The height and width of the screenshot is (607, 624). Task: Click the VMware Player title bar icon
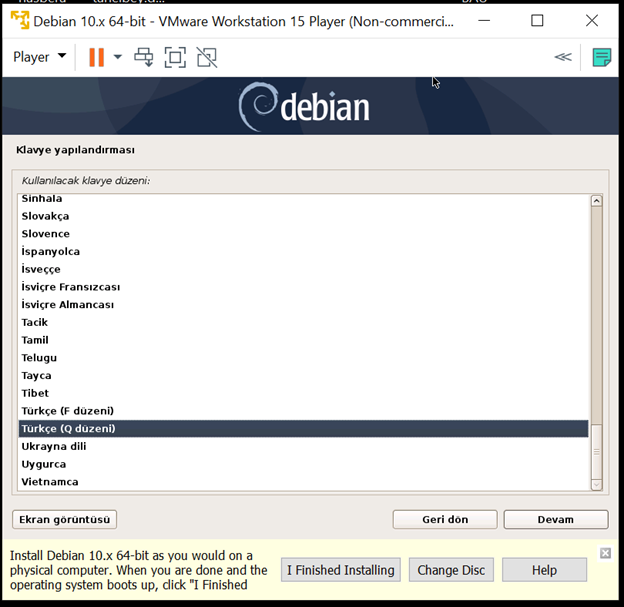pyautogui.click(x=20, y=20)
